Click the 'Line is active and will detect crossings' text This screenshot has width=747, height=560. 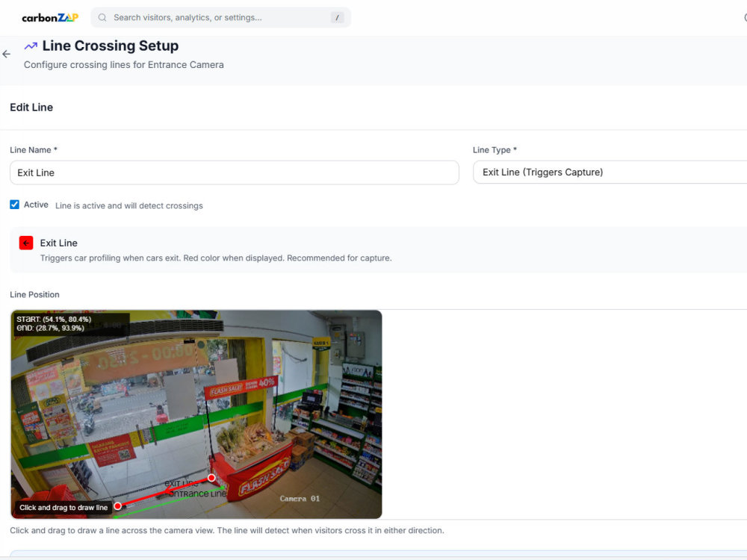(x=129, y=206)
